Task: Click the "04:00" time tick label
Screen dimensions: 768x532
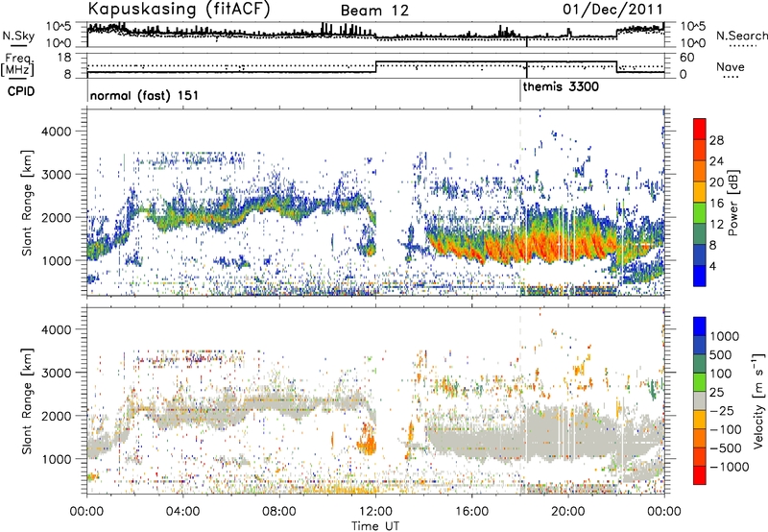Action: (182, 512)
